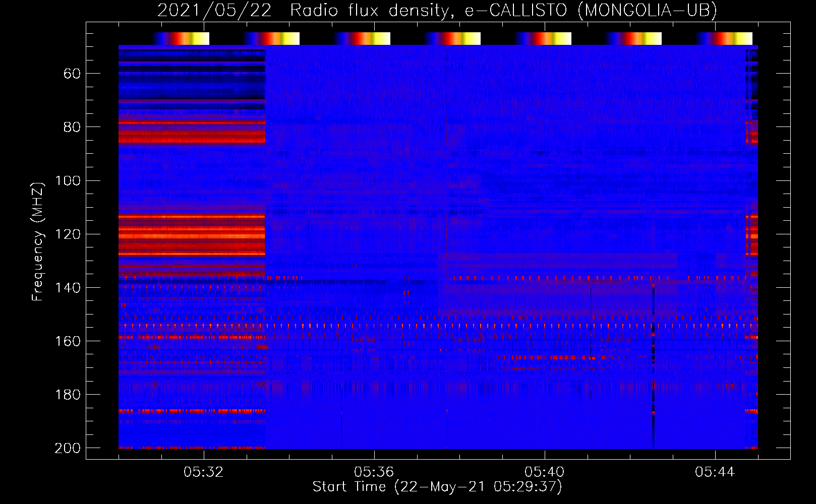
Task: Click the 200 frequency tick label
Action: pyautogui.click(x=68, y=448)
